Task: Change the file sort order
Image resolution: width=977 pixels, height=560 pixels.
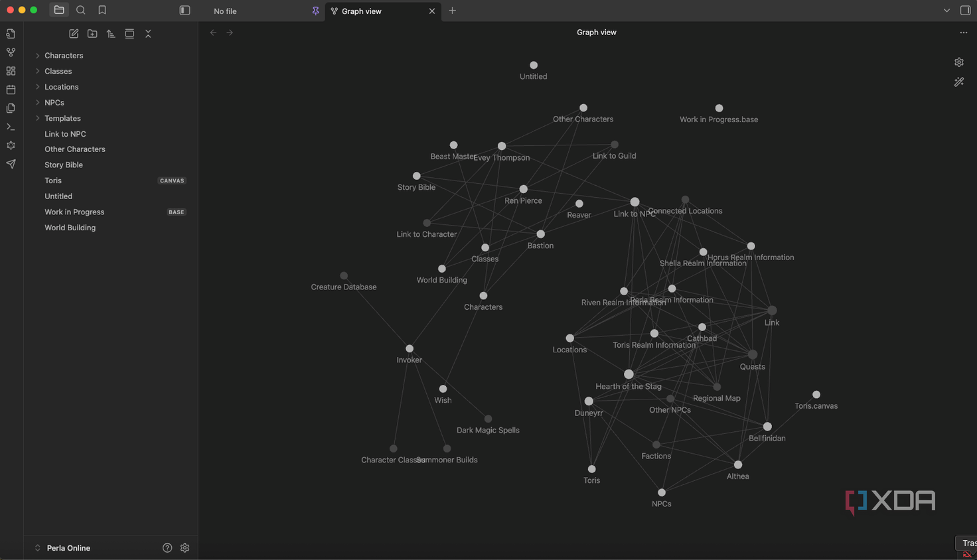Action: tap(111, 34)
